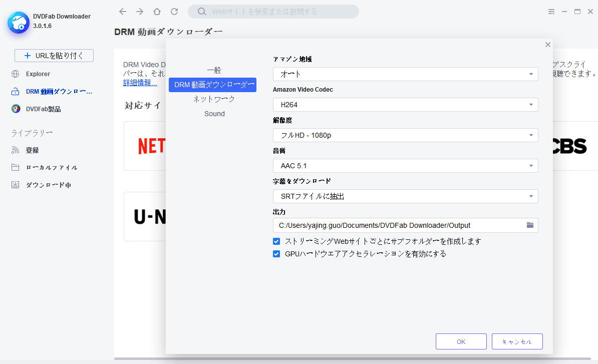Click the DVDFab製品 fox icon
This screenshot has height=364, width=598.
point(16,109)
